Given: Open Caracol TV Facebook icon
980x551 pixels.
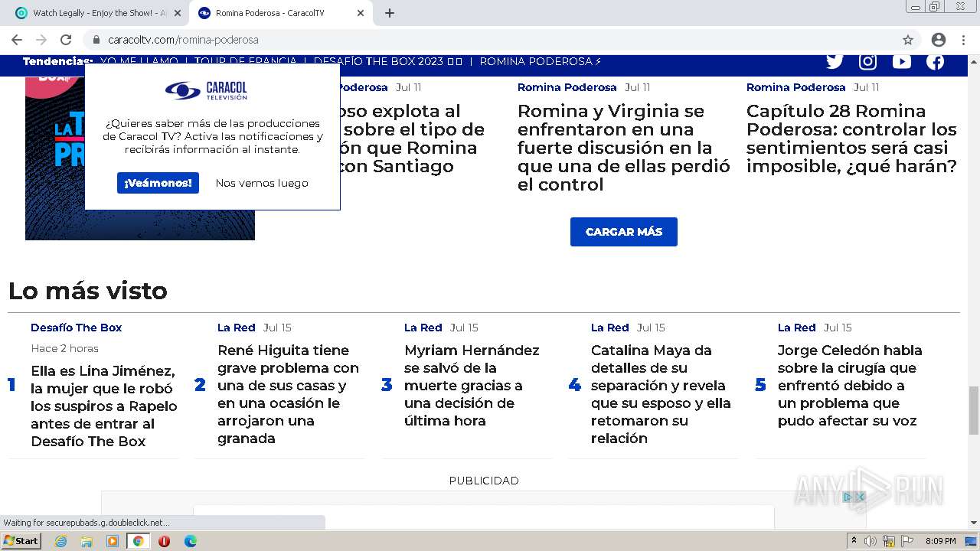Looking at the screenshot, I should (935, 61).
